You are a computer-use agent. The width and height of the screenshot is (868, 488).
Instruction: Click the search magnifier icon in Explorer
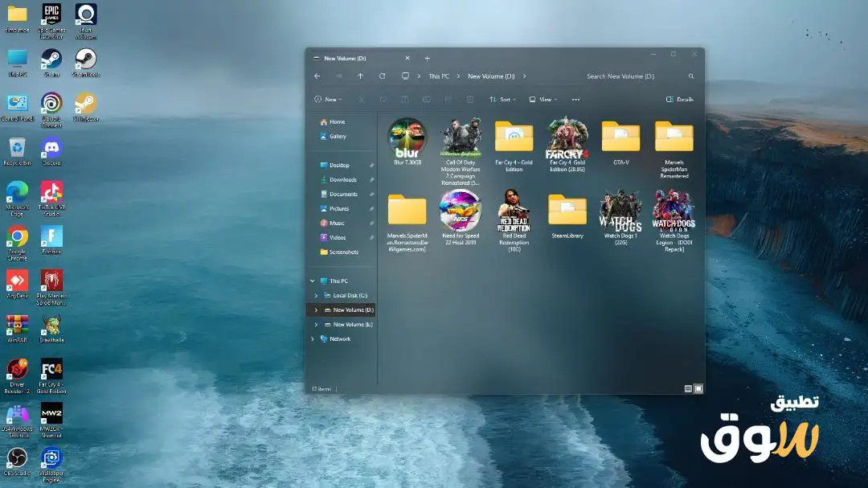point(691,76)
